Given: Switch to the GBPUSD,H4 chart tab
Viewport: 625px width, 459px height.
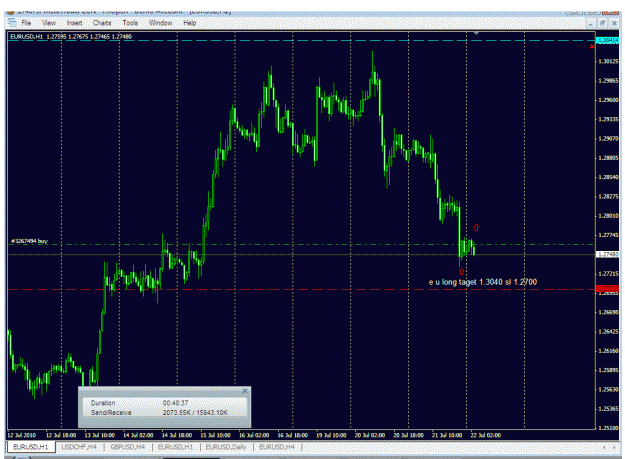Looking at the screenshot, I should pos(128,447).
